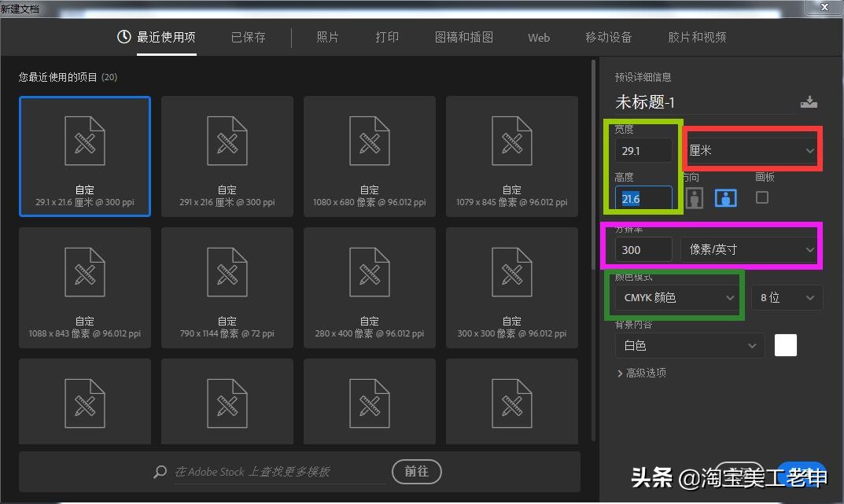Click the 前往 button

416,471
